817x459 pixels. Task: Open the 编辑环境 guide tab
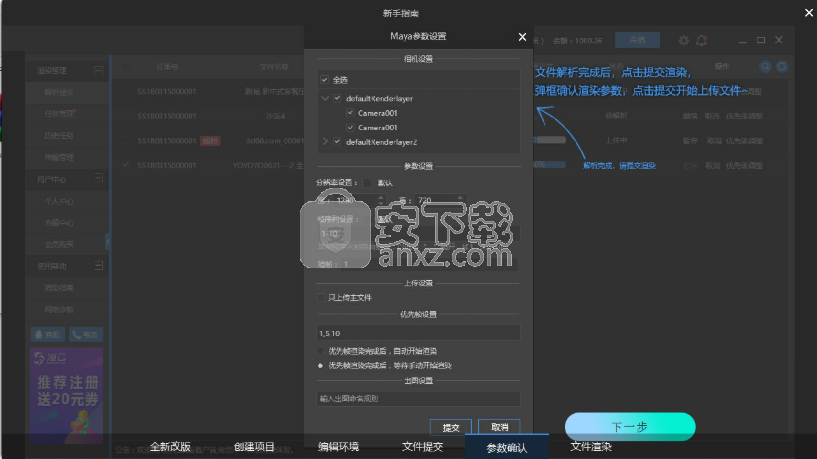(x=339, y=446)
